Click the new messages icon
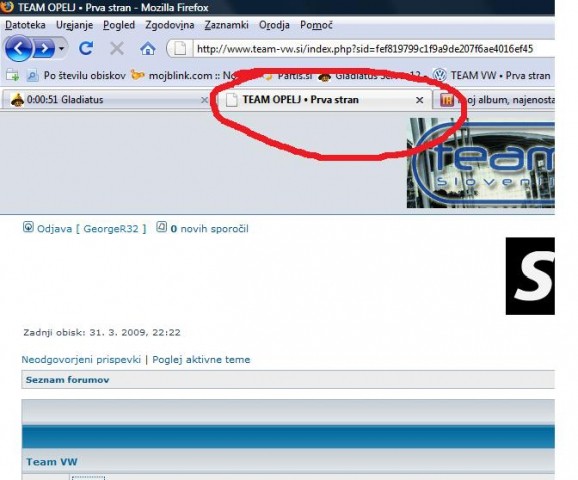The width and height of the screenshot is (578, 480). click(x=161, y=227)
